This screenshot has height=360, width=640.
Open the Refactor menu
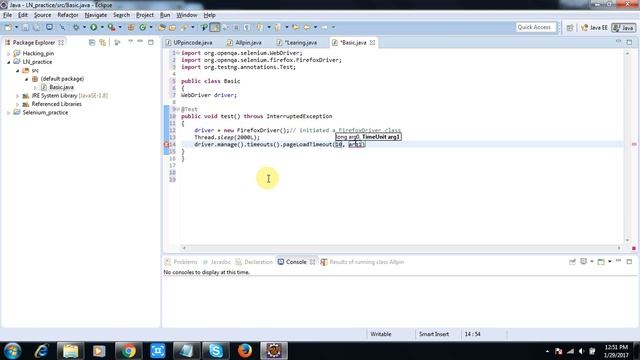tap(68, 15)
